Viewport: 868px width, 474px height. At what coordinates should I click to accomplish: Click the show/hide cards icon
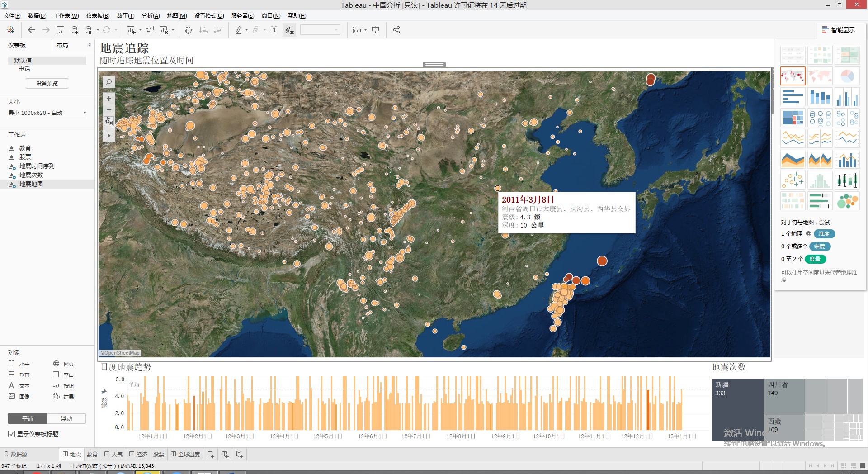(357, 30)
